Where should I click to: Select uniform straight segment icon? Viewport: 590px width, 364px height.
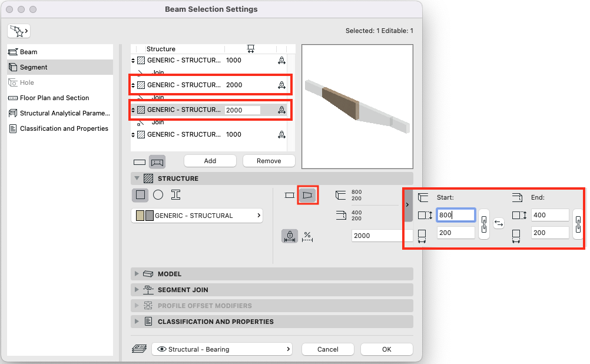pyautogui.click(x=289, y=196)
